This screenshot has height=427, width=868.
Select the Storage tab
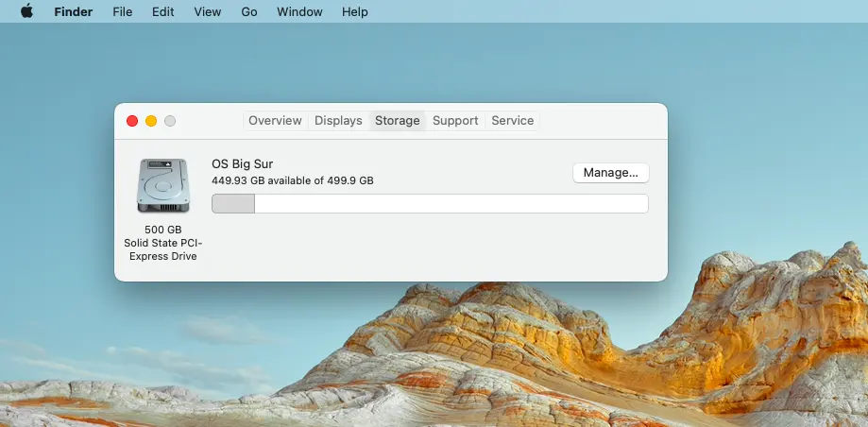coord(398,121)
